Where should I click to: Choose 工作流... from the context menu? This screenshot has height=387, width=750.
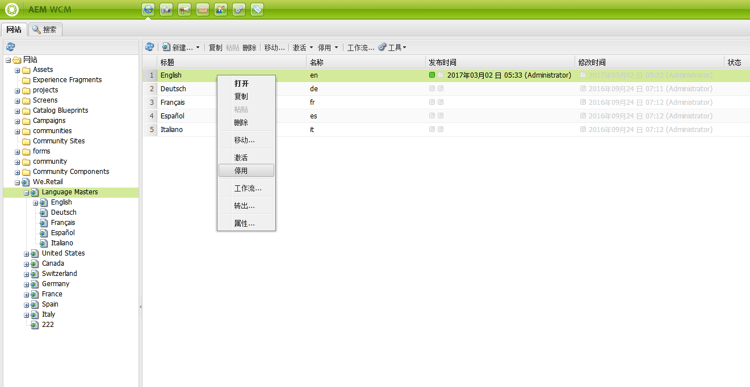click(246, 188)
